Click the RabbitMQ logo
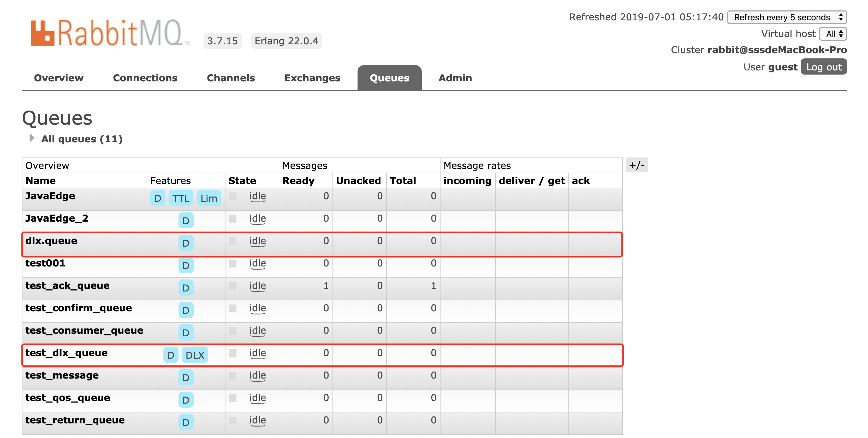 point(110,33)
